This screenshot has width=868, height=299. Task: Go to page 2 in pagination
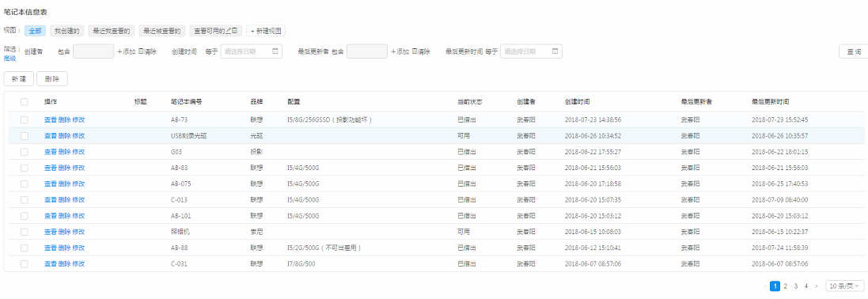pyautogui.click(x=785, y=286)
